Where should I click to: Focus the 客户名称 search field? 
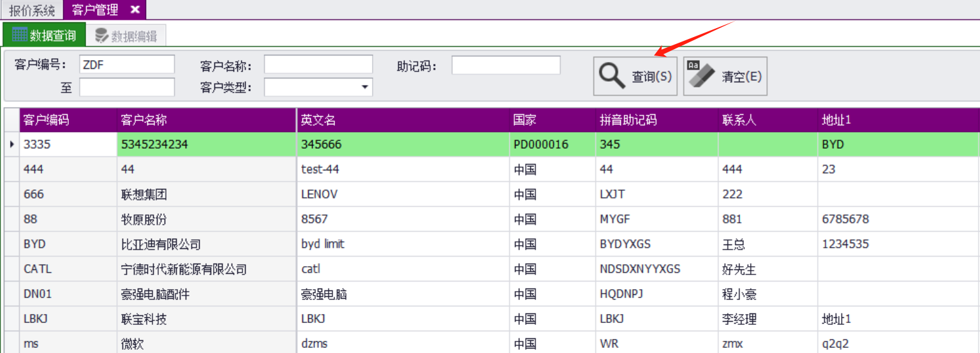pyautogui.click(x=318, y=64)
